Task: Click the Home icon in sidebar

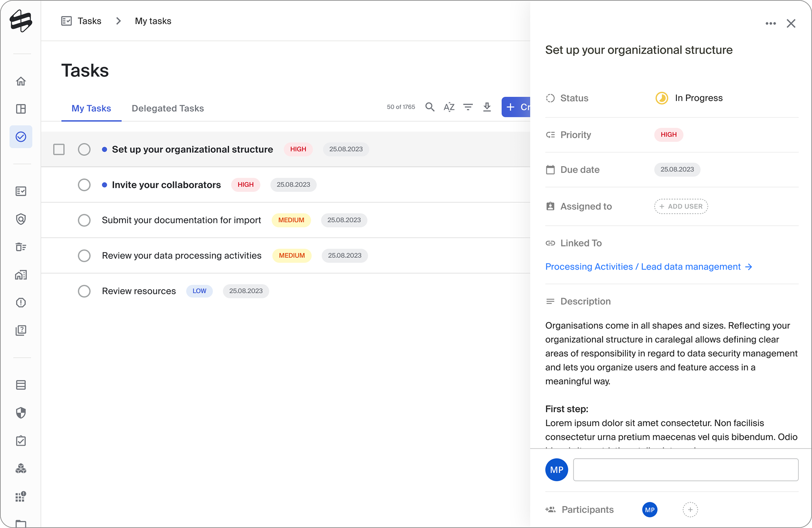Action: coord(21,81)
